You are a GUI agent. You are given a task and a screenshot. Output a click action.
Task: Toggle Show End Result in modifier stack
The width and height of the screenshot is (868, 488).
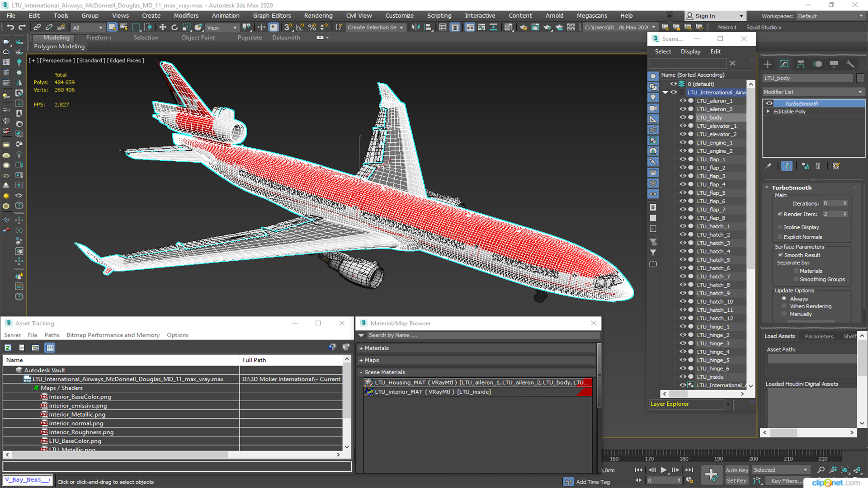[x=787, y=166]
